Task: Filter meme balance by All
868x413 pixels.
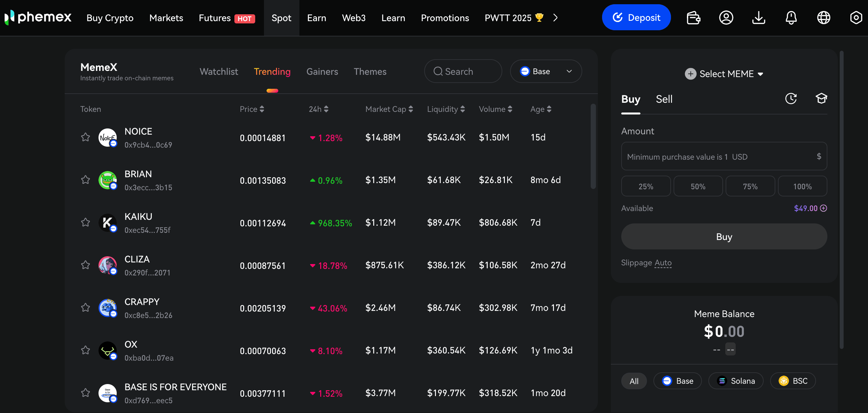Action: [634, 381]
